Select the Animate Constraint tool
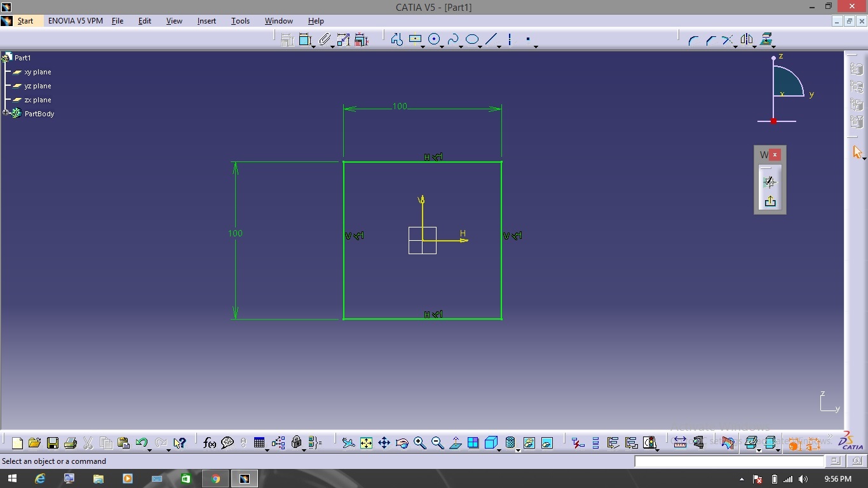The width and height of the screenshot is (868, 488). (343, 39)
